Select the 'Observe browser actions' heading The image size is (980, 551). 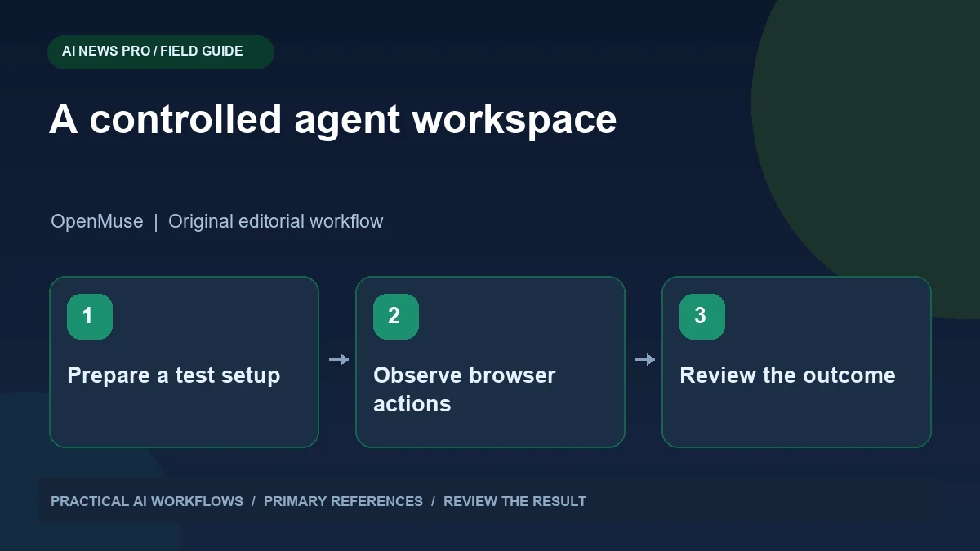[x=465, y=389]
